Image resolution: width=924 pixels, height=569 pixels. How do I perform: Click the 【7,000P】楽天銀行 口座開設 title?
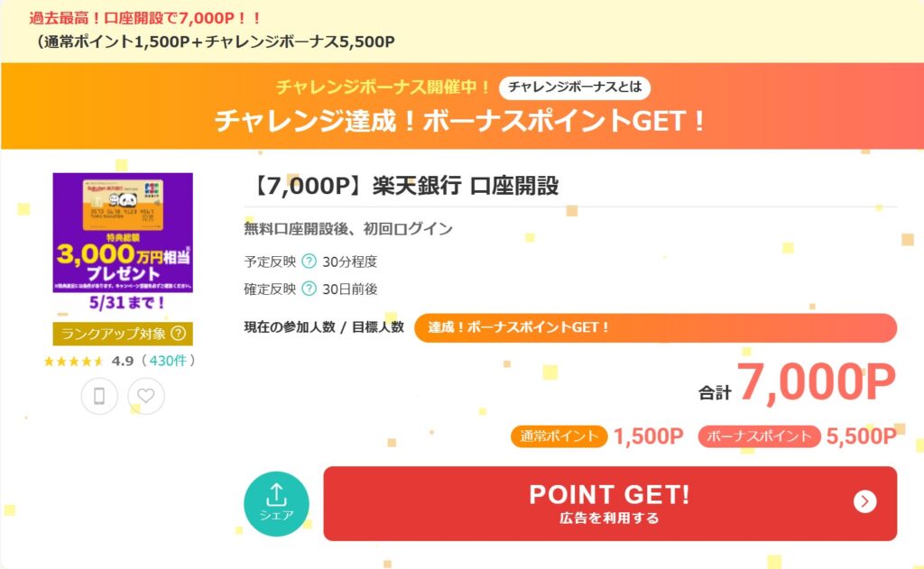pos(402,187)
